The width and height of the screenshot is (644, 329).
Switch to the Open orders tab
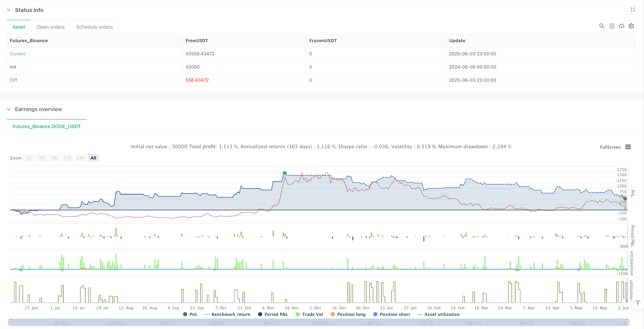(x=51, y=27)
